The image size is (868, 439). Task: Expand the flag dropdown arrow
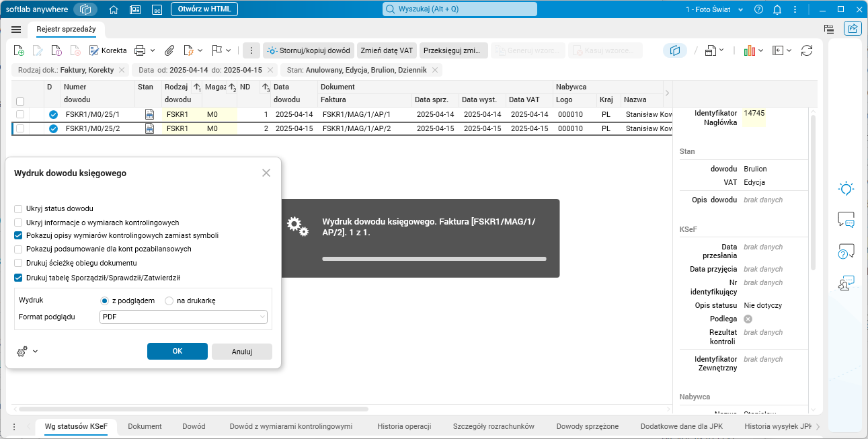point(229,50)
